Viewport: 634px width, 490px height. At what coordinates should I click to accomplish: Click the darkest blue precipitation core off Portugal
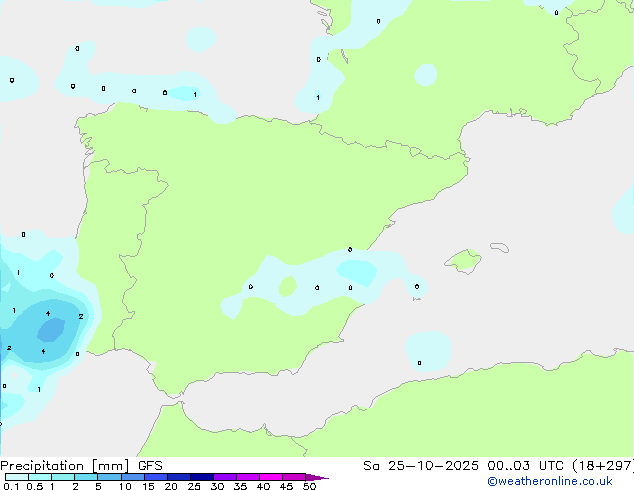tap(51, 329)
